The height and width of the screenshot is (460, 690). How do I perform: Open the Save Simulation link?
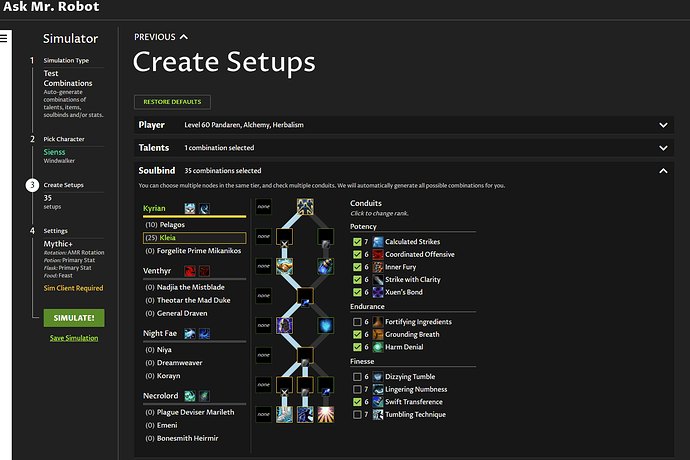tap(74, 338)
